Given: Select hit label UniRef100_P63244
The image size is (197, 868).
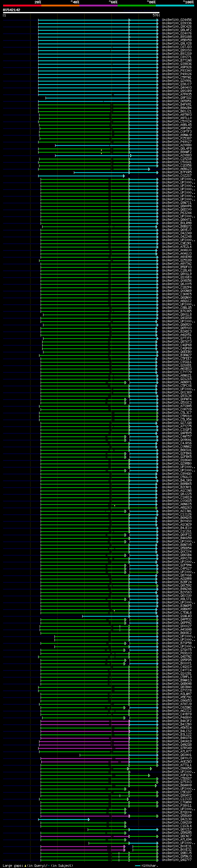Looking at the screenshot, I should coord(177,213).
